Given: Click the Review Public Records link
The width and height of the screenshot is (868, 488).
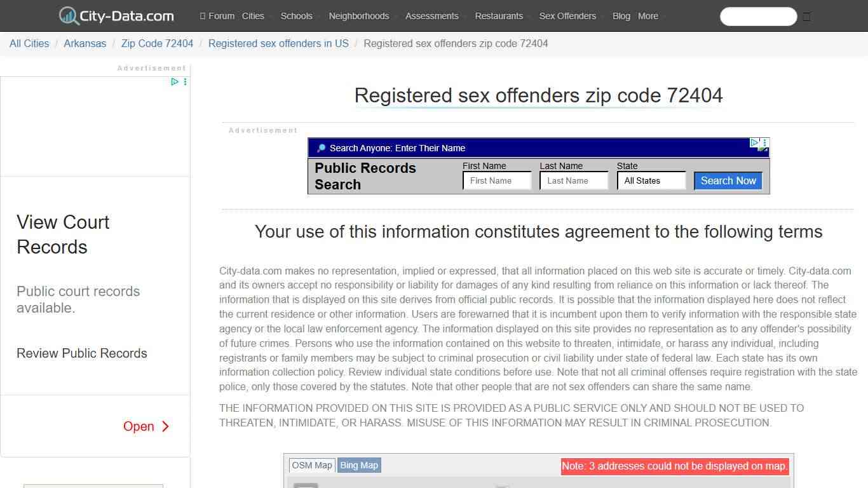Looking at the screenshot, I should 82,353.
